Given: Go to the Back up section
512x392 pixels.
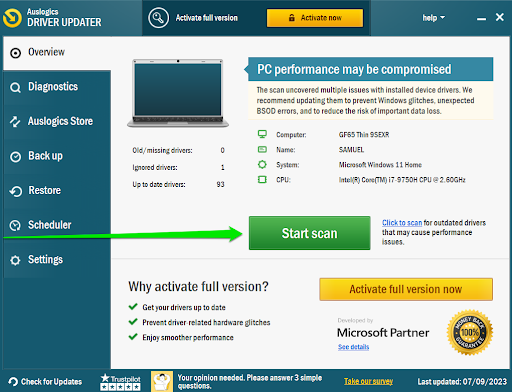Looking at the screenshot, I should [57, 156].
